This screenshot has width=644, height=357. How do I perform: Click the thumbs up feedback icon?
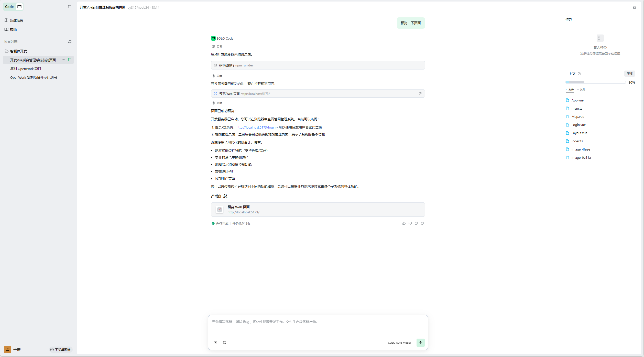pos(404,223)
